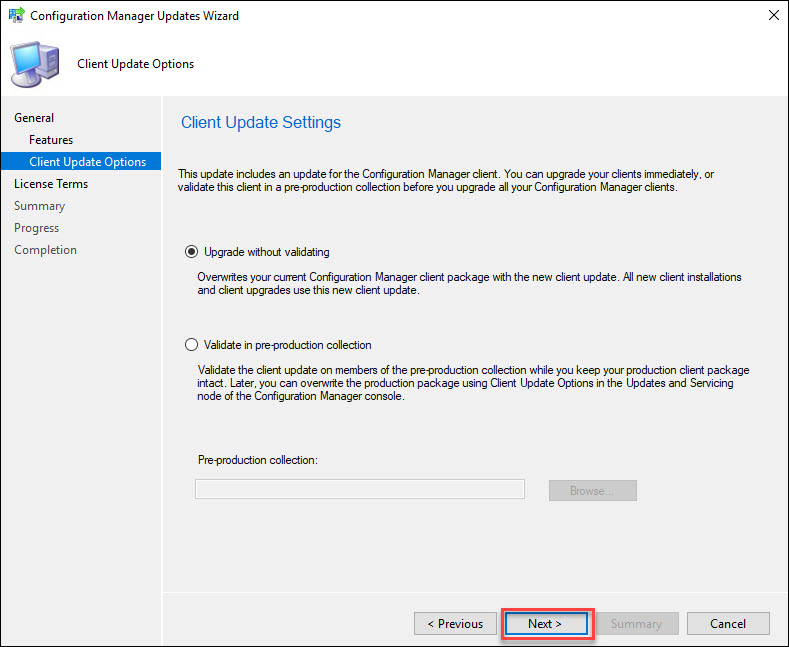Continue with the Next button

(546, 624)
